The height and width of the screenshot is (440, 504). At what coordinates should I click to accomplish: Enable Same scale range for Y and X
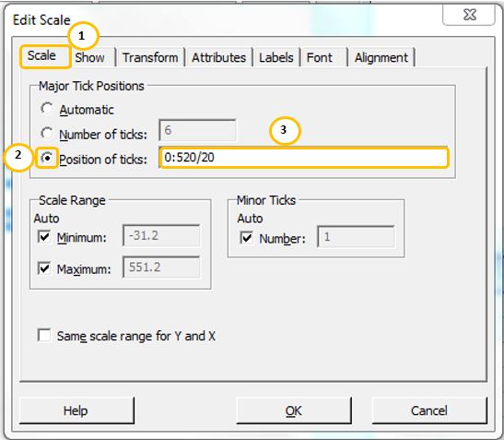click(x=44, y=335)
